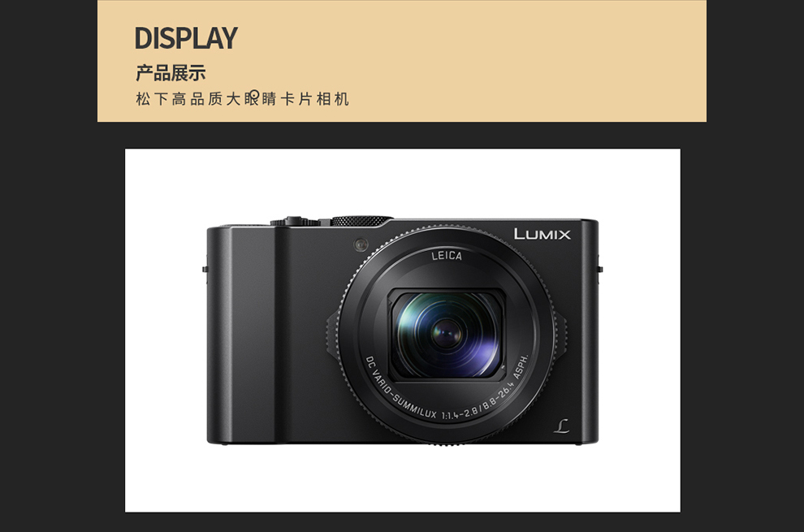Click the cursive L emblem on the camera
This screenshot has height=532, width=804.
tap(561, 426)
